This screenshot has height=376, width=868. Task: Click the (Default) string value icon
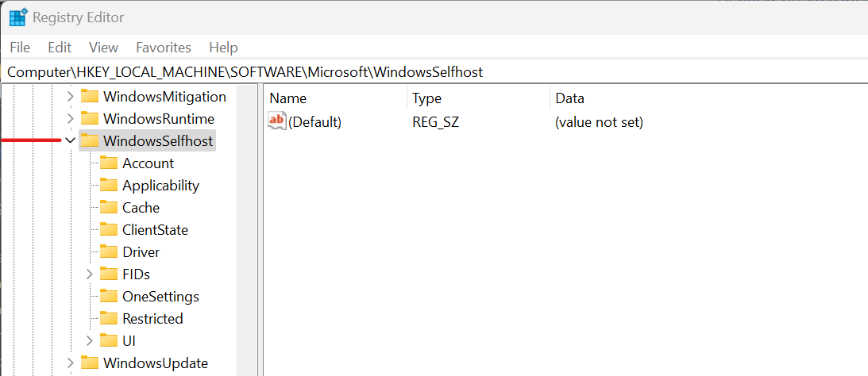pos(277,121)
